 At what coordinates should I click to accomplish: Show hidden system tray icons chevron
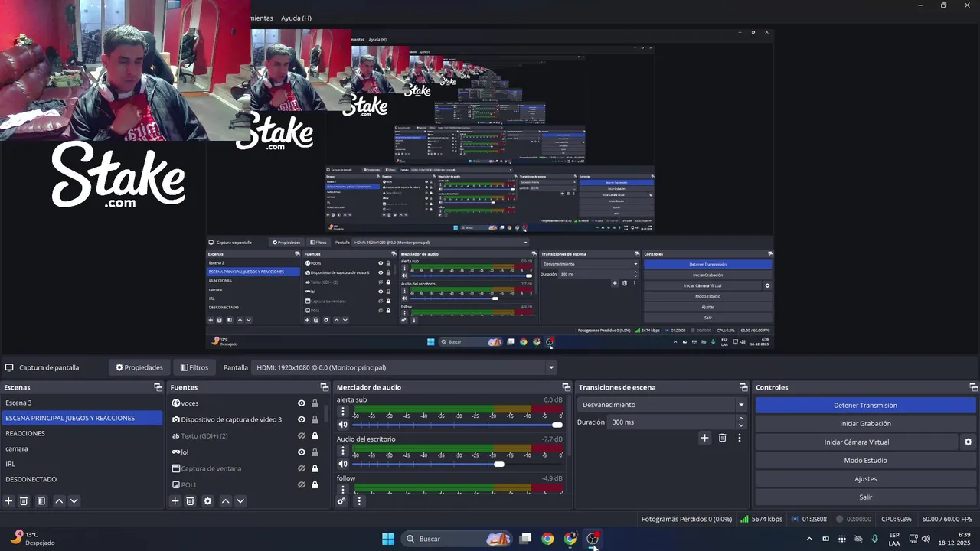tap(809, 539)
